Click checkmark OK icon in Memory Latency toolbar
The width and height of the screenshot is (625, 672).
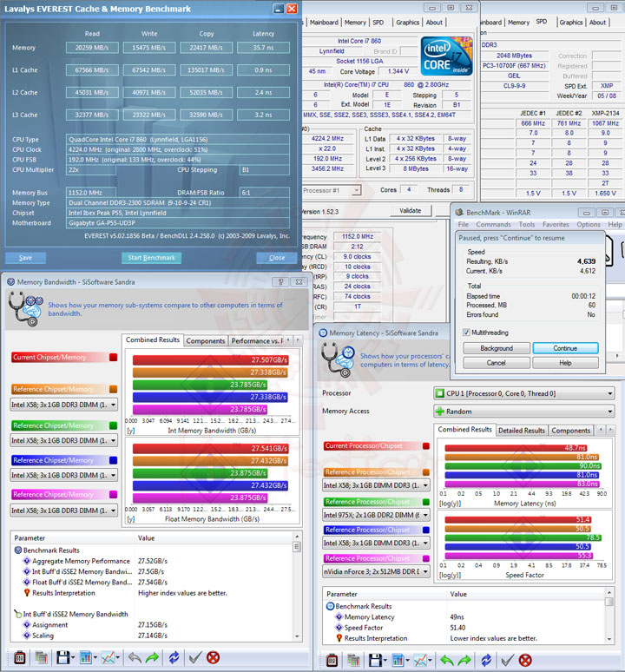pos(507,661)
